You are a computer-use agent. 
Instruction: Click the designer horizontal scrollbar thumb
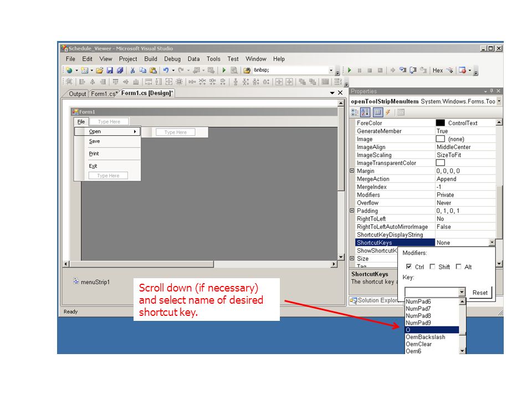pos(142,264)
